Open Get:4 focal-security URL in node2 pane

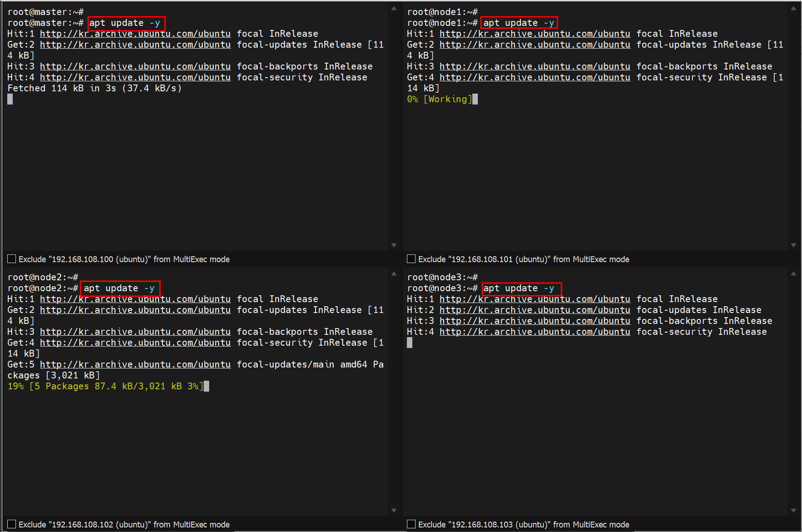135,343
